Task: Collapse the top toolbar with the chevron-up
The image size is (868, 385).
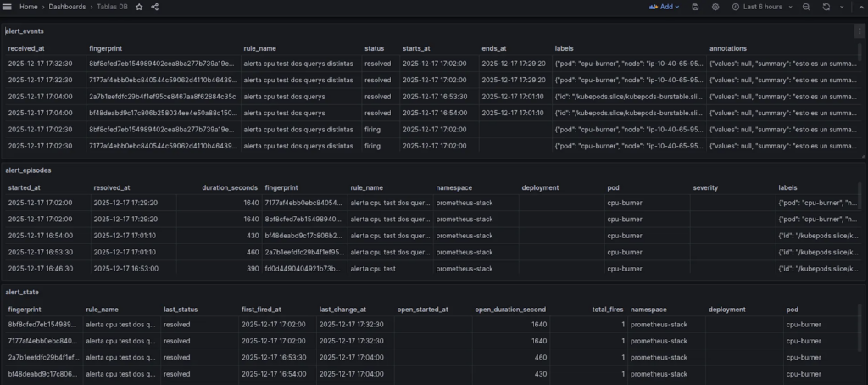Action: pyautogui.click(x=859, y=7)
